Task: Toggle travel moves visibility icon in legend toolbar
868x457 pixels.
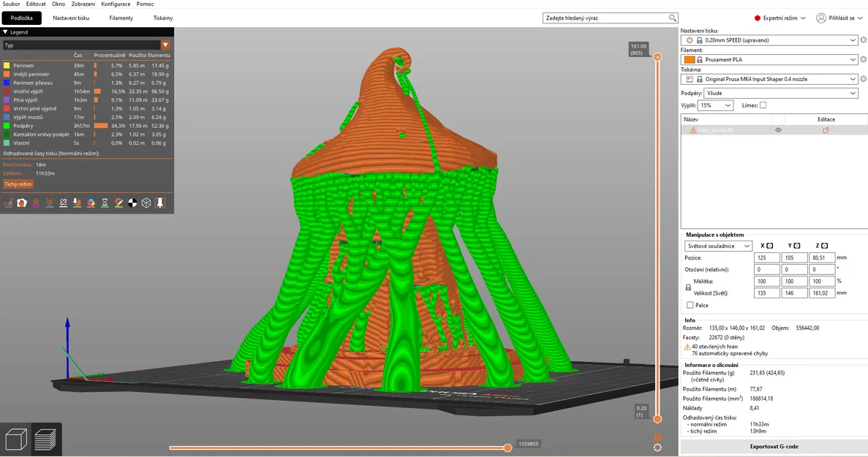Action: pos(8,203)
